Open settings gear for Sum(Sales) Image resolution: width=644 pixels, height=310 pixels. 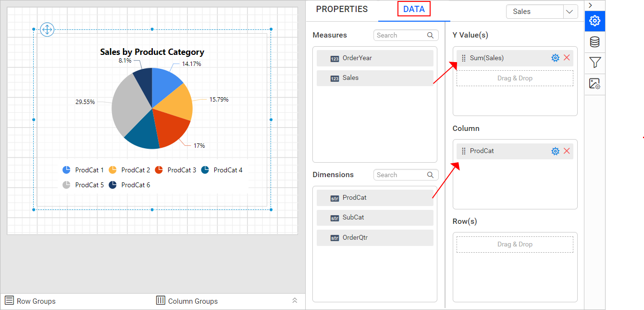tap(555, 58)
